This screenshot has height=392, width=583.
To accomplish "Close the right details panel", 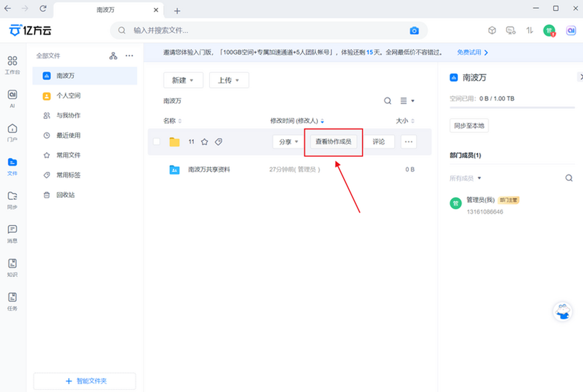I will tap(580, 77).
